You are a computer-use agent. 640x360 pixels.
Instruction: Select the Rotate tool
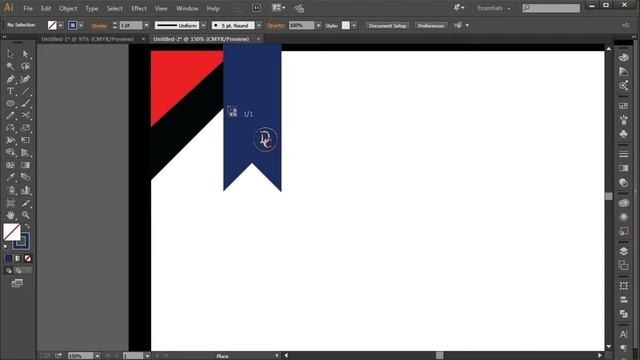[x=11, y=128]
